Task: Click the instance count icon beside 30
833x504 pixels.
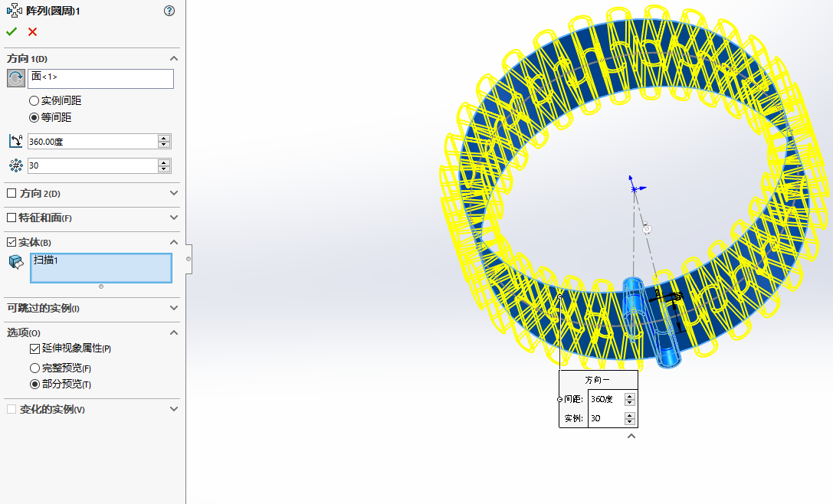Action: pyautogui.click(x=16, y=165)
